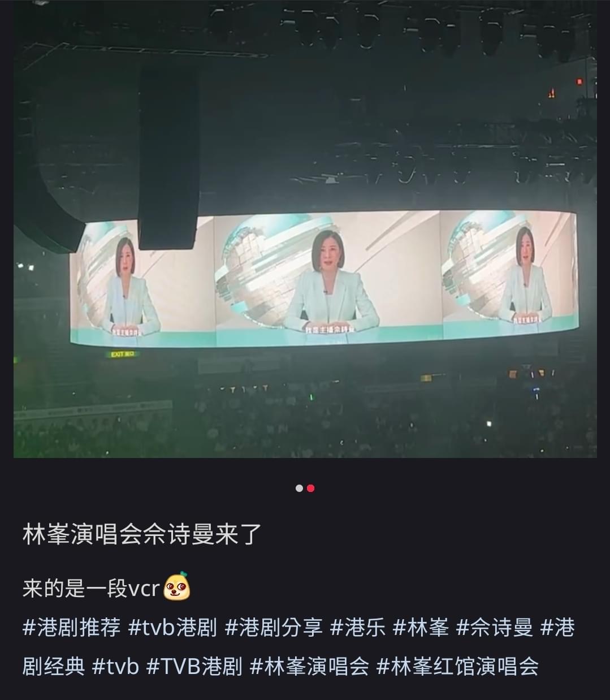Tap the post title 林峯演唱会佘诗曼来了

click(142, 534)
